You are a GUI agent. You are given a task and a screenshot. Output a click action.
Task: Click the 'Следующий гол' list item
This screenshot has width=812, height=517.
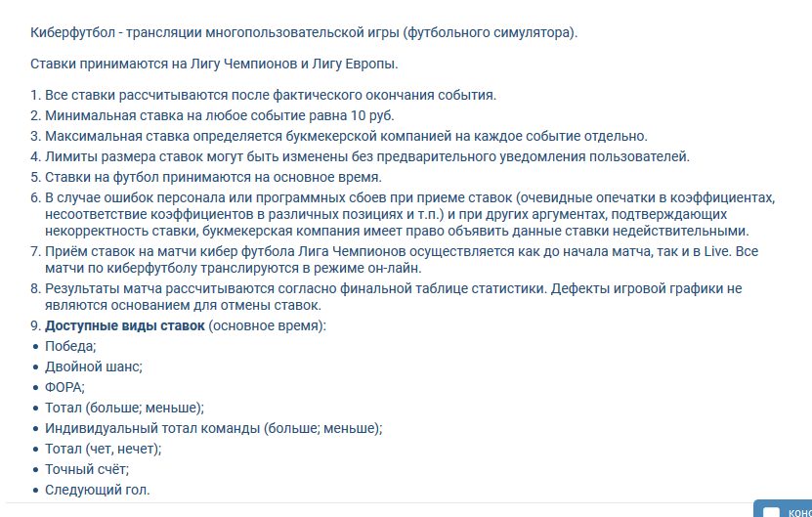pos(98,490)
